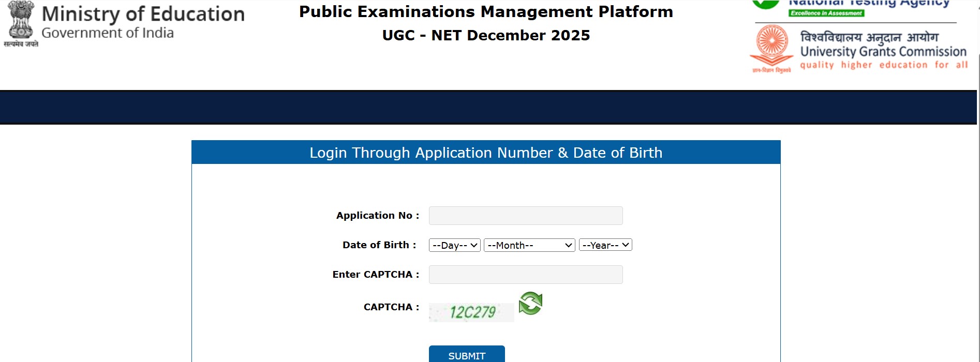Refresh the CAPTCHA with the green arrows icon
Screen dimensions: 980x362
click(x=530, y=303)
